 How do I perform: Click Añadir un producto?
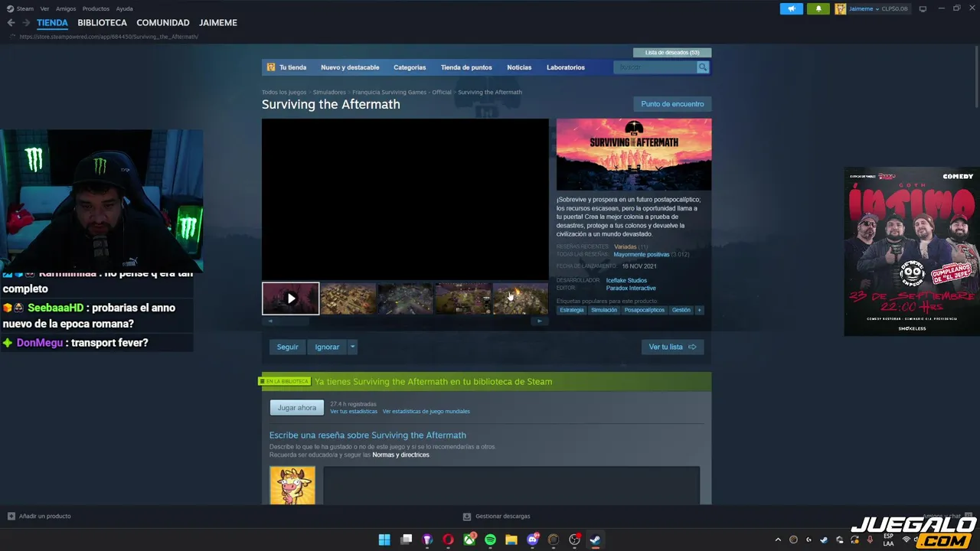[39, 517]
